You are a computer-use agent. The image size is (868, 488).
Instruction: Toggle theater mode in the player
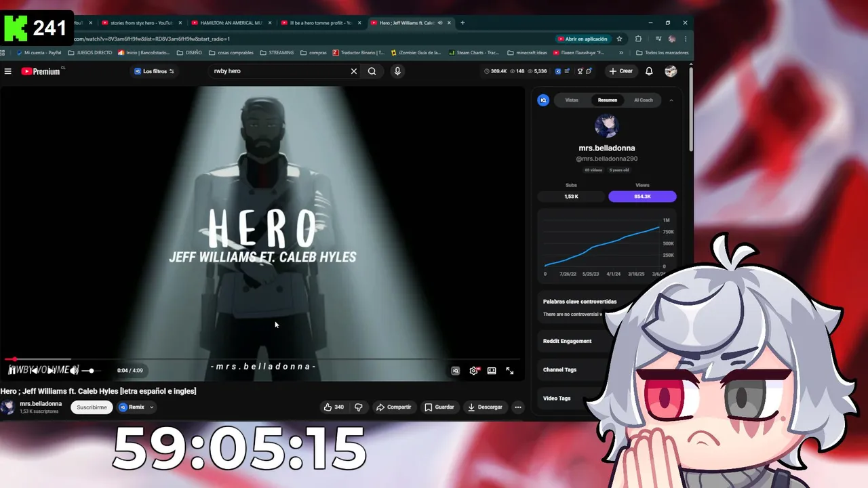(492, 371)
